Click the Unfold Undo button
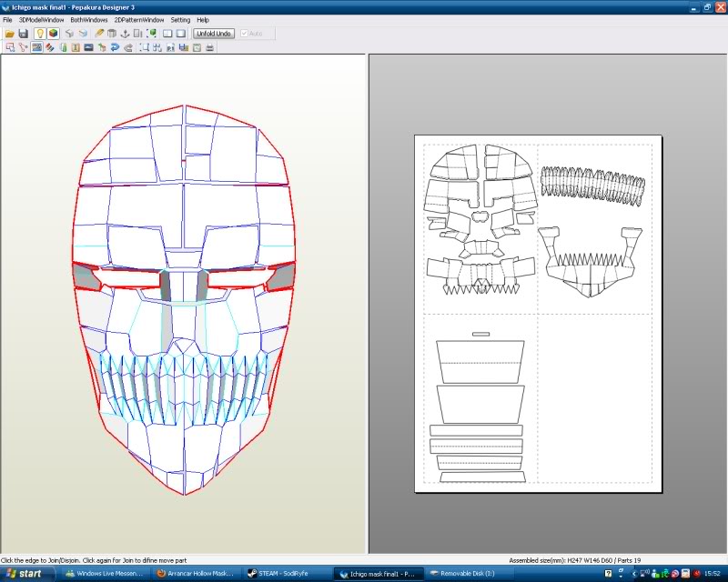This screenshot has height=582, width=728. [214, 34]
